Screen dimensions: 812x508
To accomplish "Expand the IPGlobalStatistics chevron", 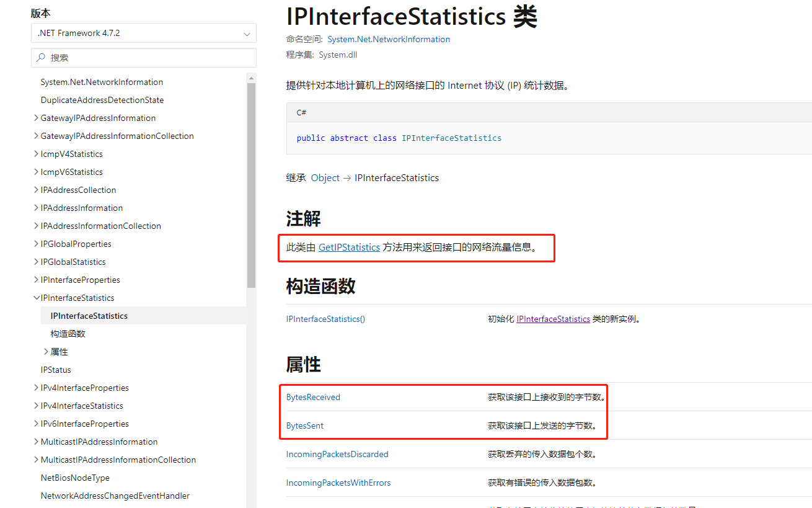I will coord(36,262).
